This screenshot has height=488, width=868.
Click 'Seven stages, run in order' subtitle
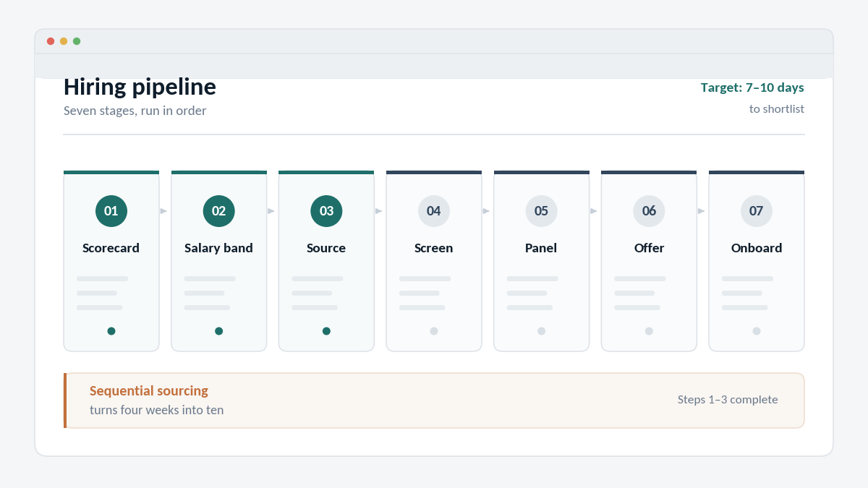[x=135, y=111]
